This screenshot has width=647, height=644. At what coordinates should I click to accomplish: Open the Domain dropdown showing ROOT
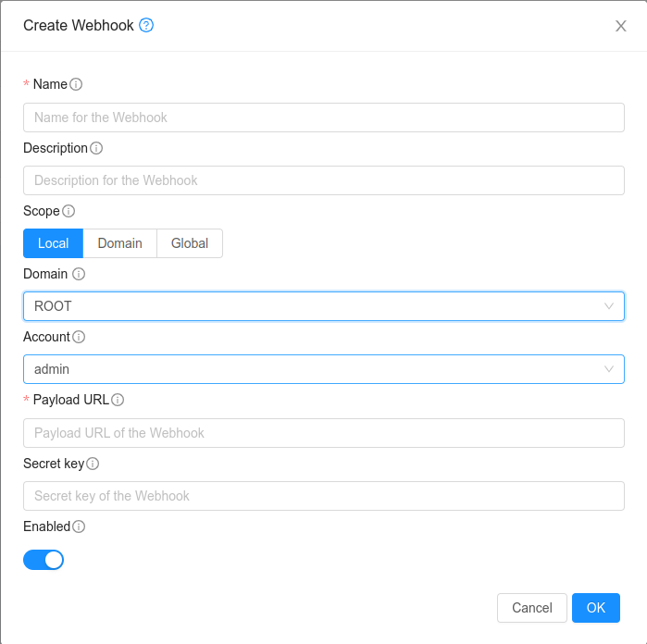pyautogui.click(x=323, y=306)
